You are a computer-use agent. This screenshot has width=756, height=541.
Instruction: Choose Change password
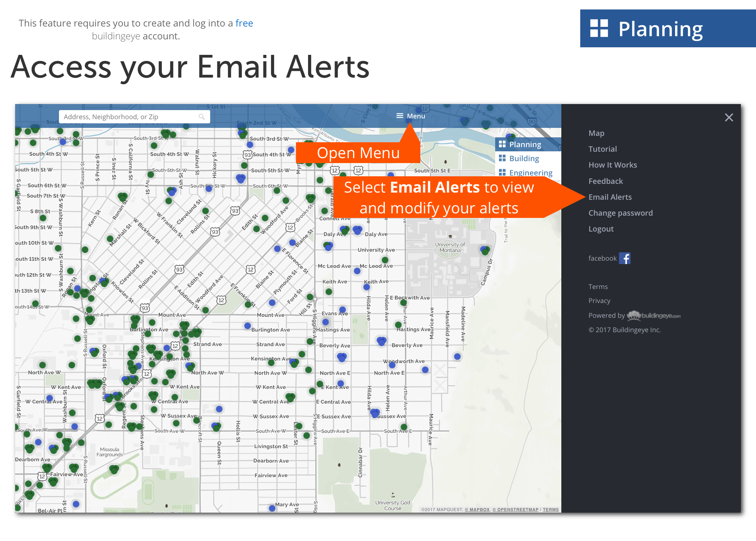click(620, 213)
